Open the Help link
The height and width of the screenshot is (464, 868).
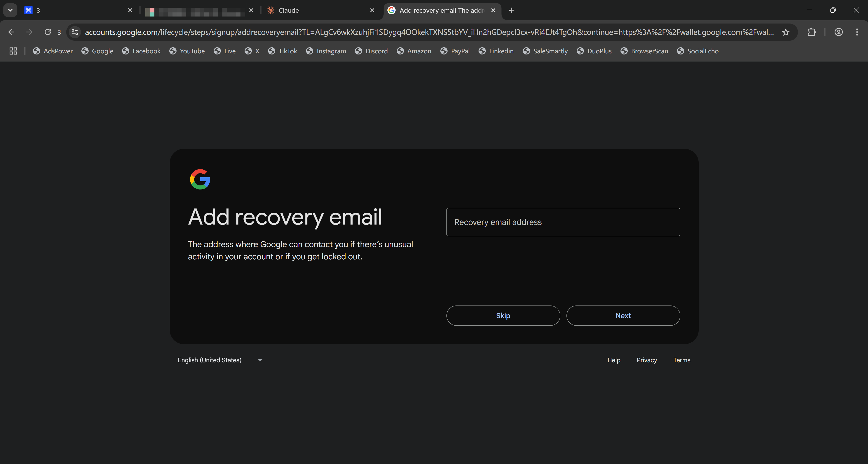point(614,360)
